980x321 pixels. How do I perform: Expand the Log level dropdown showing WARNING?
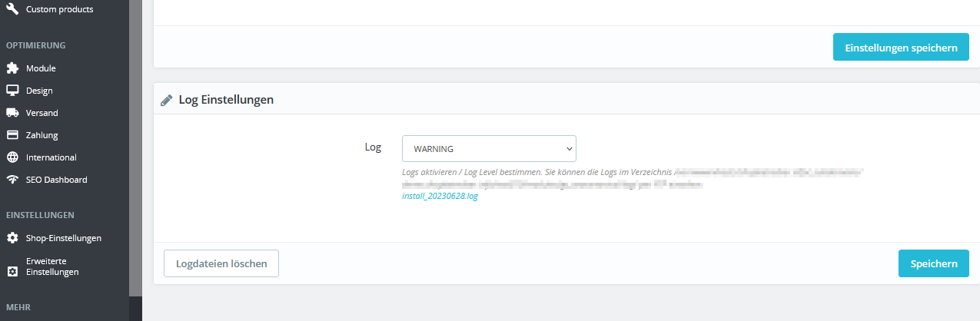(x=489, y=148)
